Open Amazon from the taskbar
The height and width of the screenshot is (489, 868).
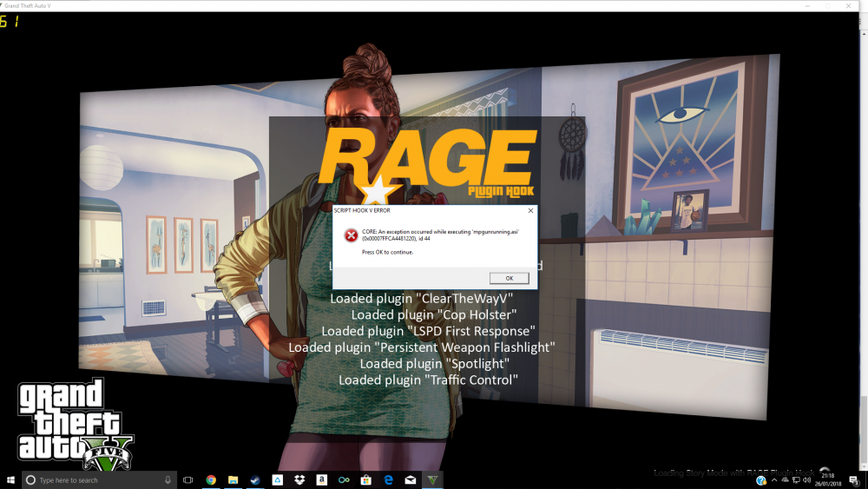322,480
